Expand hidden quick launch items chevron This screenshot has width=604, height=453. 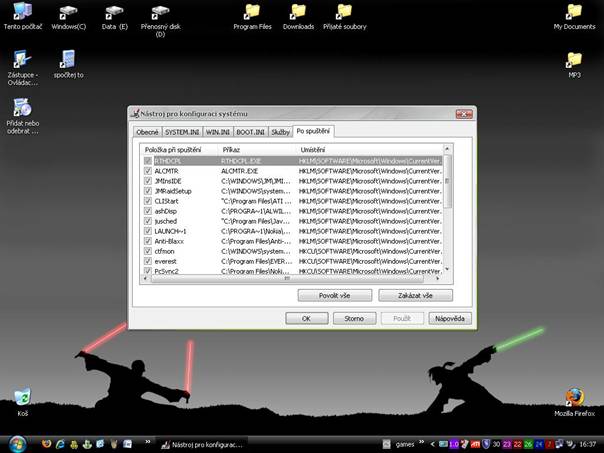click(x=148, y=441)
